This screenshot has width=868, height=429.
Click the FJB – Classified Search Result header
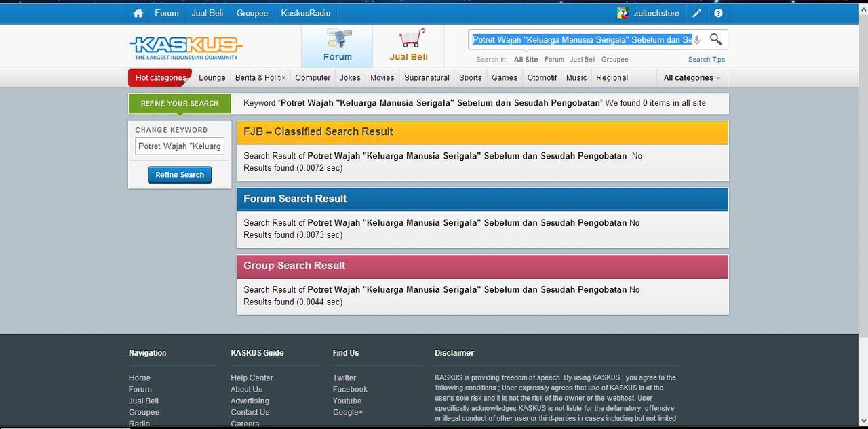point(482,132)
